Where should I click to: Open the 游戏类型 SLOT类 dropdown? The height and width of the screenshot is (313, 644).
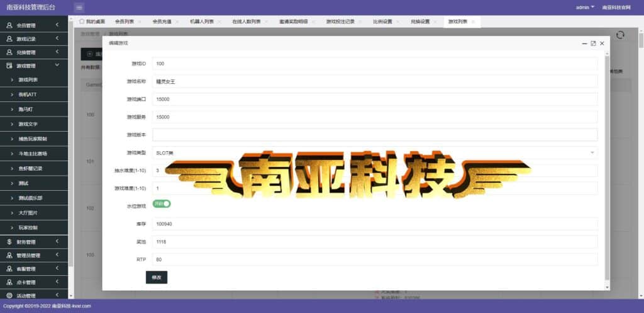point(375,152)
